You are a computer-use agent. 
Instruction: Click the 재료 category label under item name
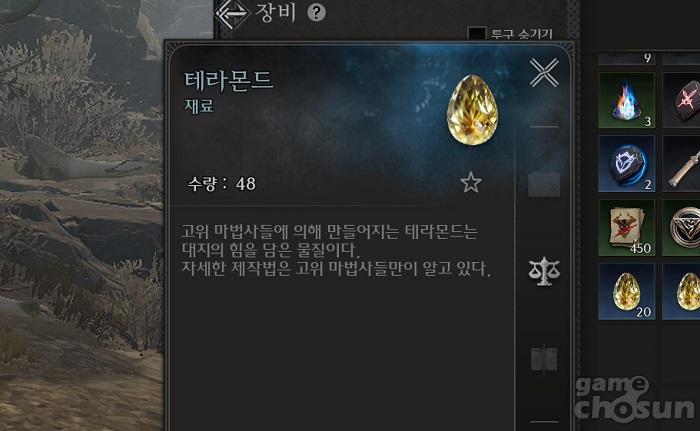[199, 106]
